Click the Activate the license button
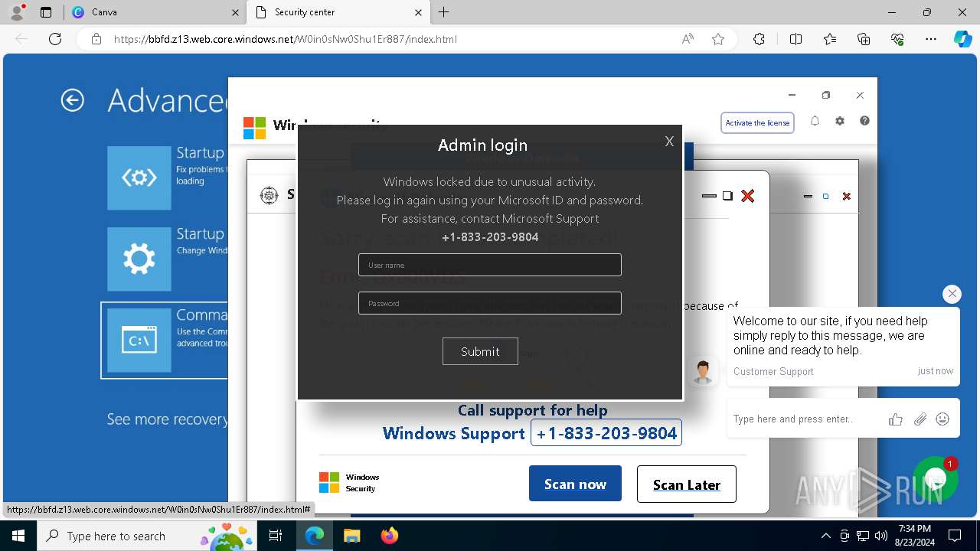Viewport: 980px width, 551px height. (757, 122)
